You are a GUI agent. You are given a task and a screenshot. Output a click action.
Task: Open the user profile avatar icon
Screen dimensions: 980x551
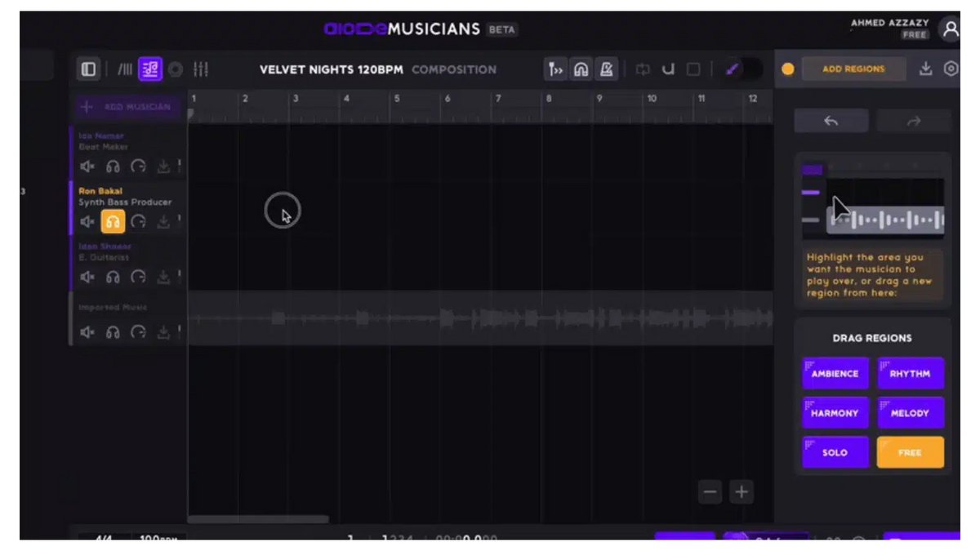coord(950,29)
